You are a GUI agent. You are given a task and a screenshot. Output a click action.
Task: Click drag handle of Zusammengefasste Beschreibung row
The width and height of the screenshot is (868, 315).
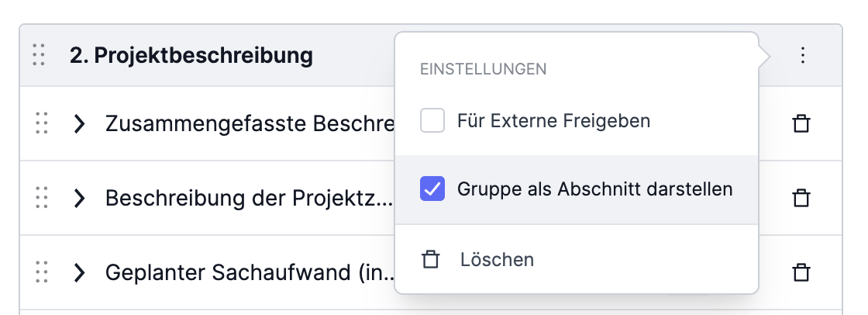pyautogui.click(x=42, y=123)
